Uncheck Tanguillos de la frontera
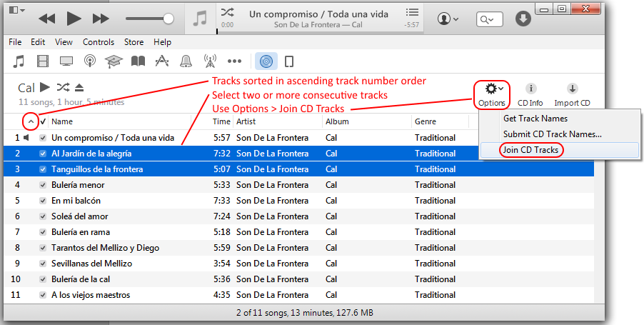Viewport: 644px width, 325px height. click(43, 169)
